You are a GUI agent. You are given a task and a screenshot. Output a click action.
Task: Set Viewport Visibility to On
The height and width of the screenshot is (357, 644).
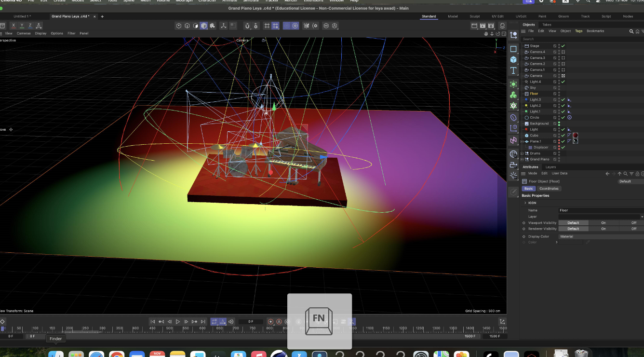click(x=603, y=223)
